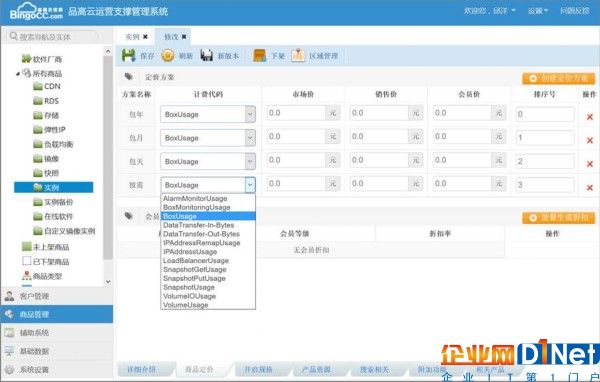
Task: Collapse the 所有商品 tree node arrow
Action: [18, 73]
